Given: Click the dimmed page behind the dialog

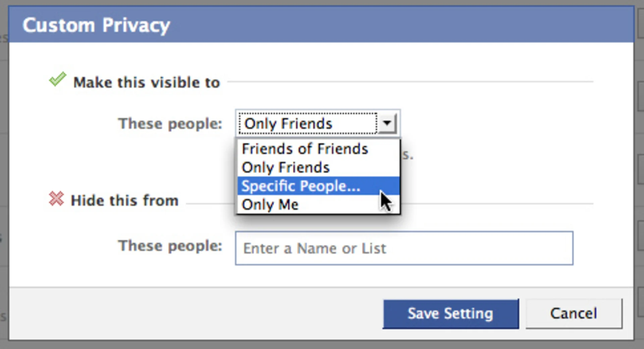Looking at the screenshot, I should (3, 168).
